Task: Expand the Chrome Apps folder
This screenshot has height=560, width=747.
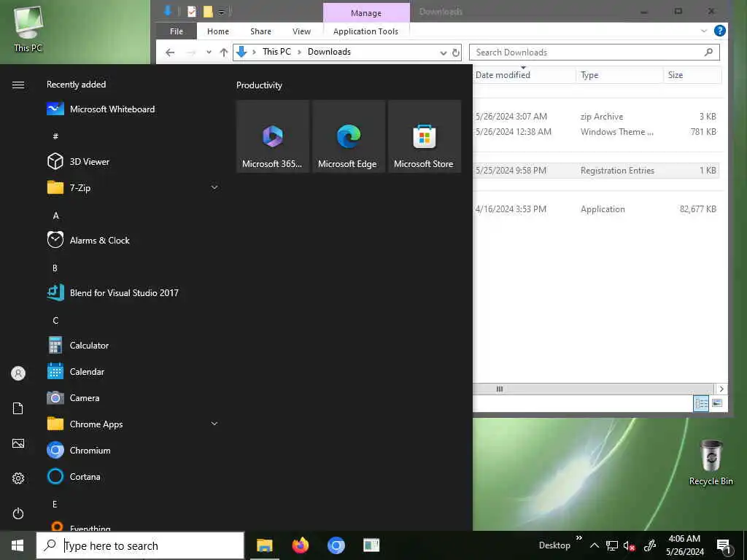Action: click(214, 424)
